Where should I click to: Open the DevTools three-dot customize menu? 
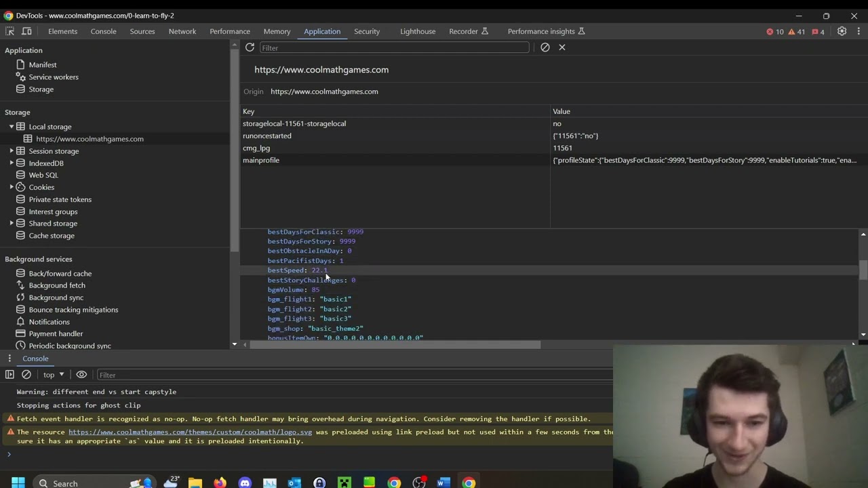pos(859,31)
